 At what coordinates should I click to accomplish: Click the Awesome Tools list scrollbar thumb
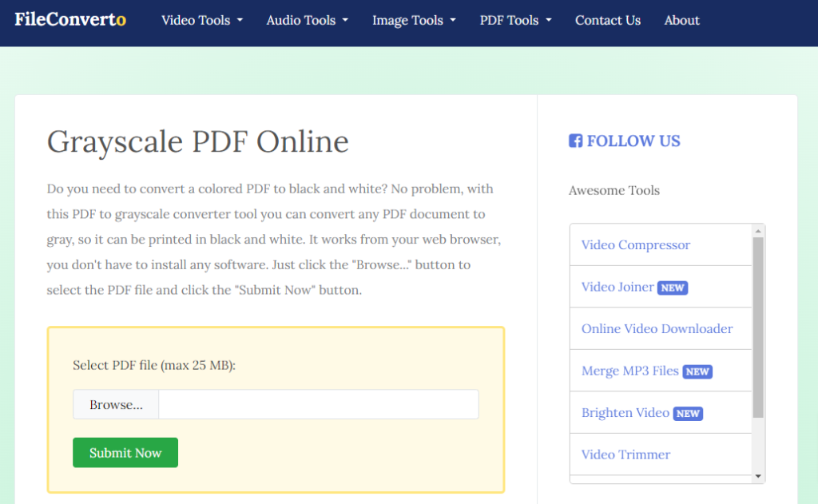coord(758,327)
